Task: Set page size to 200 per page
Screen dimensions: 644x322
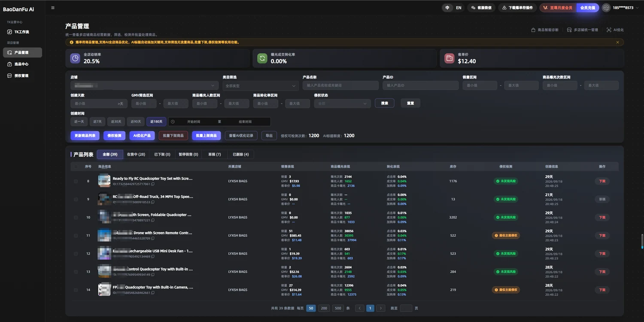Action: pos(324,308)
